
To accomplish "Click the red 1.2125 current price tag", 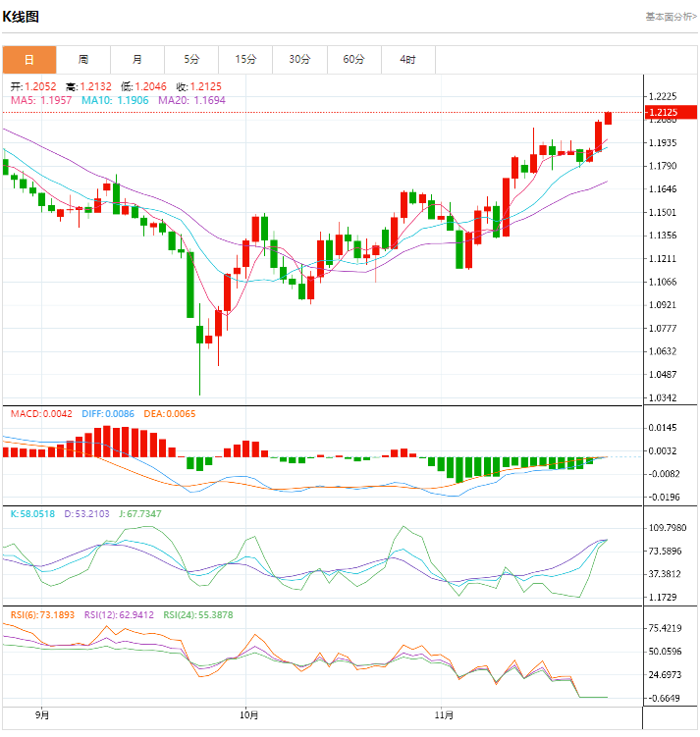I will tap(671, 112).
